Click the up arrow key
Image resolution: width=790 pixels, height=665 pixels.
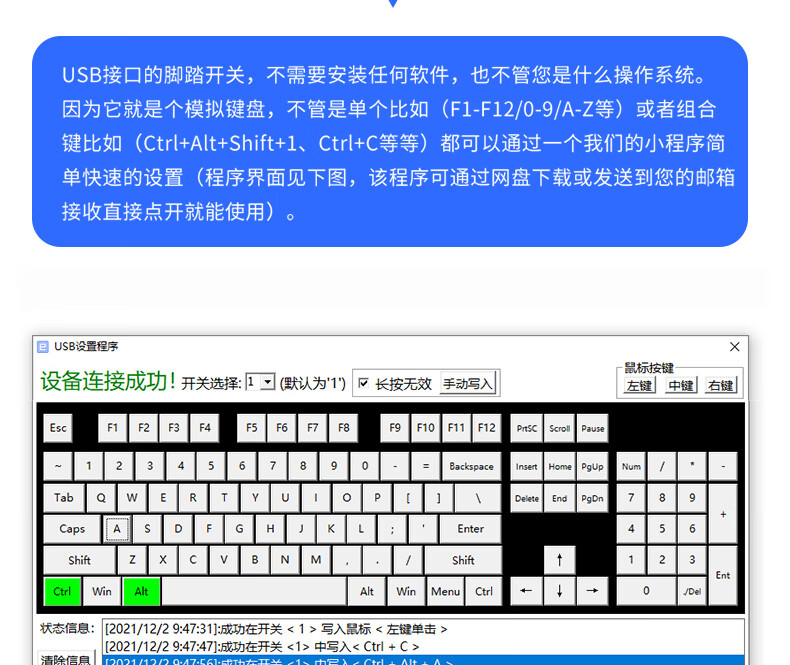click(x=559, y=560)
